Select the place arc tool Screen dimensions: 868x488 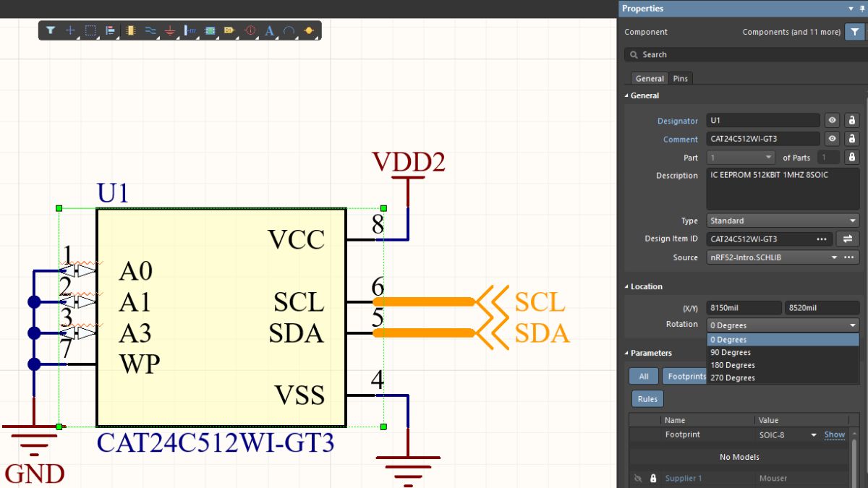click(x=289, y=30)
